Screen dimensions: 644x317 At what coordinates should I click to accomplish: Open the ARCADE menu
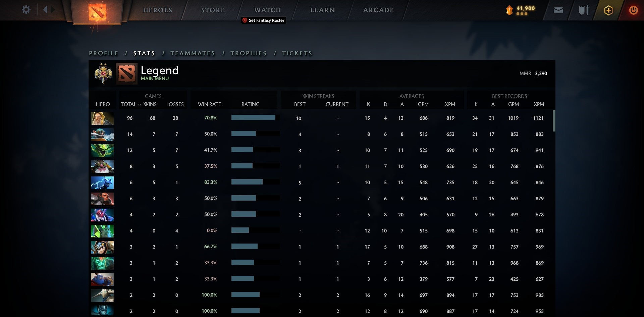point(378,10)
